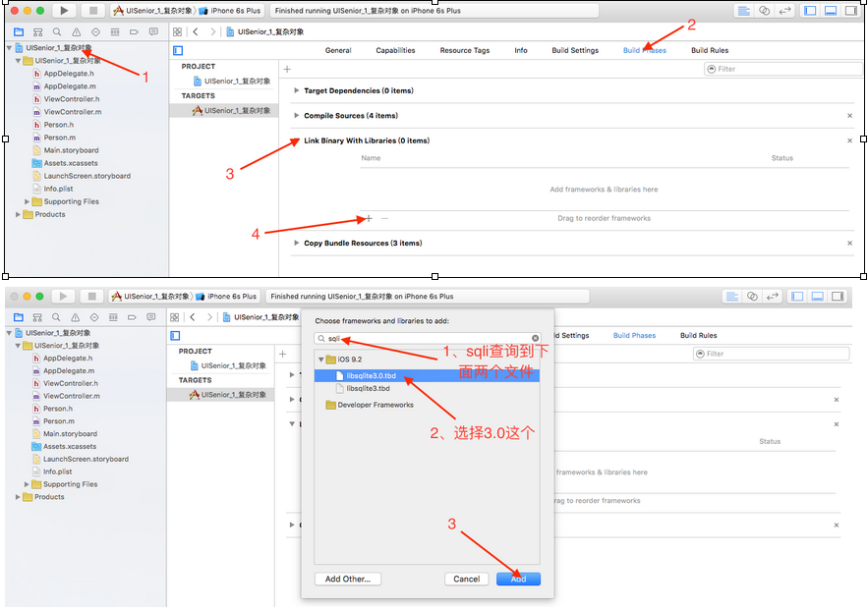This screenshot has width=868, height=610.
Task: Open breakpoint navigator in top window
Action: point(134,32)
